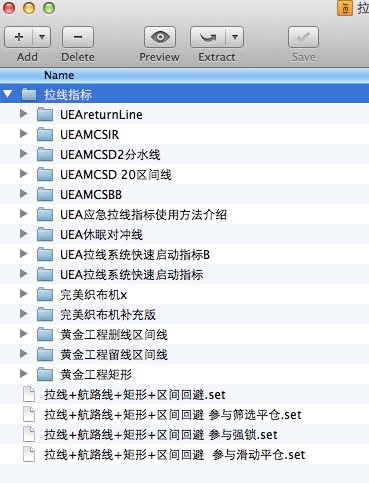Click the Delete minus button
This screenshot has width=369, height=483.
78,37
